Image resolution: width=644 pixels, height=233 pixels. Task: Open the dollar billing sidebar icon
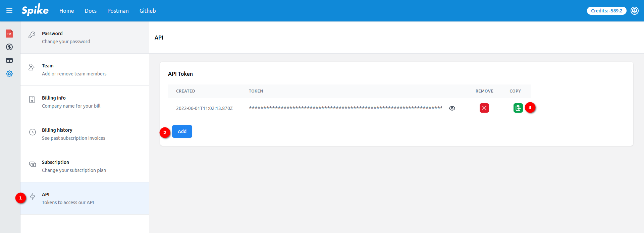click(x=9, y=47)
